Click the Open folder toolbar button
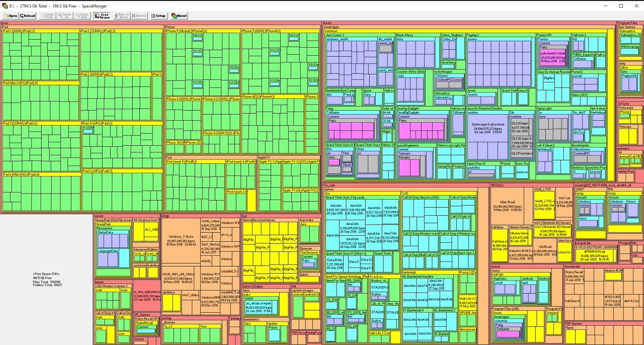Image resolution: width=644 pixels, height=345 pixels. (x=10, y=16)
